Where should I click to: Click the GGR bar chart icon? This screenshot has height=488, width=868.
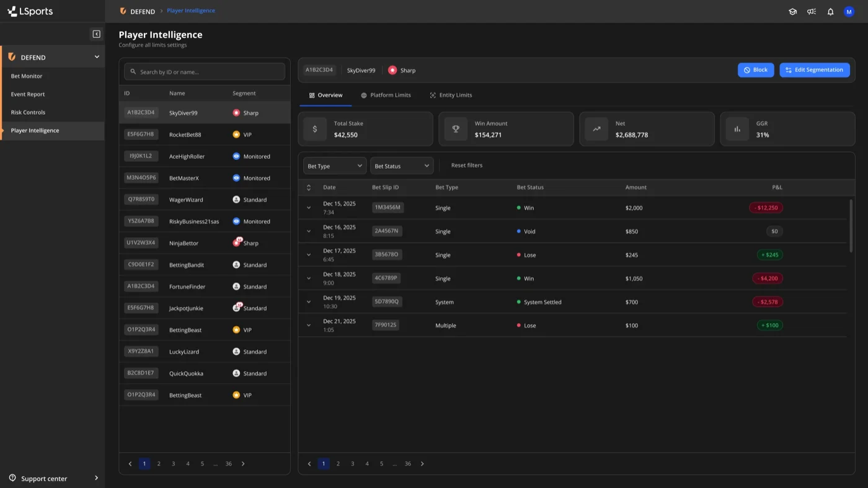[x=737, y=129]
